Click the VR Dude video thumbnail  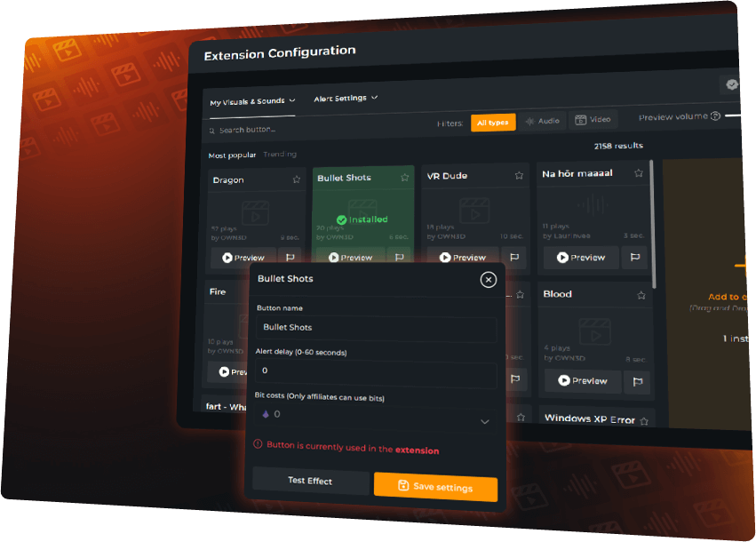click(474, 211)
